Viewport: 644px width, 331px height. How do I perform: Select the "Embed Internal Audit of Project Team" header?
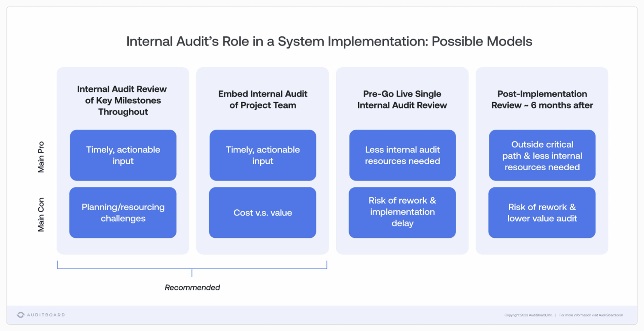click(x=262, y=99)
